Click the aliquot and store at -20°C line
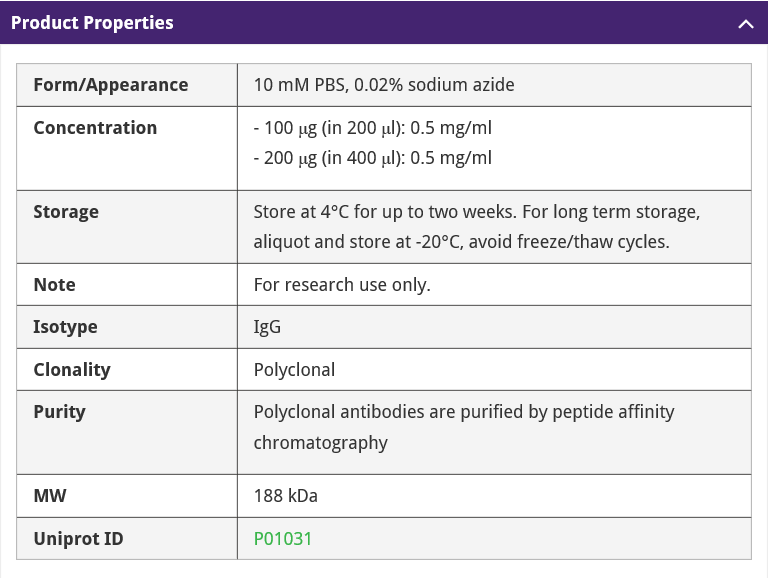This screenshot has height=578, width=769. [x=461, y=242]
